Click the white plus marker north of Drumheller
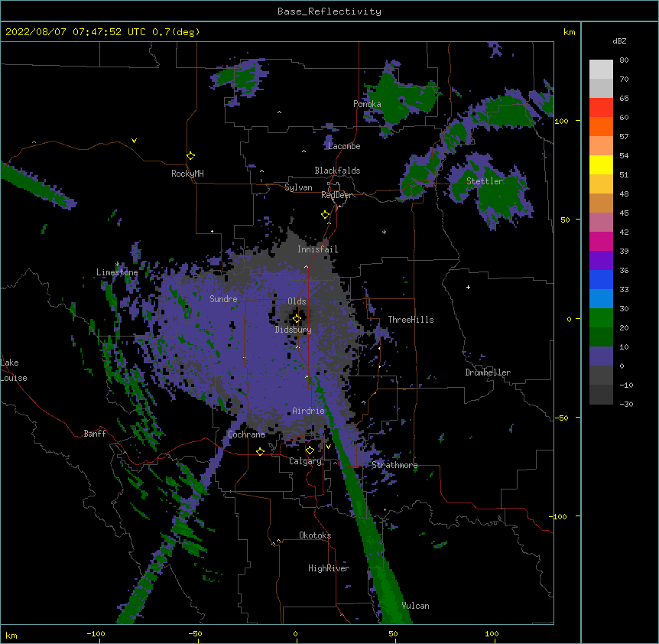This screenshot has width=659, height=644. [x=468, y=287]
